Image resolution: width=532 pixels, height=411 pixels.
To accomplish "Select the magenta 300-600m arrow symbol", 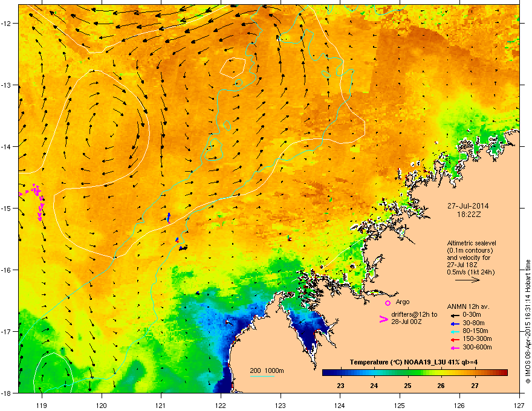I will click(x=455, y=348).
